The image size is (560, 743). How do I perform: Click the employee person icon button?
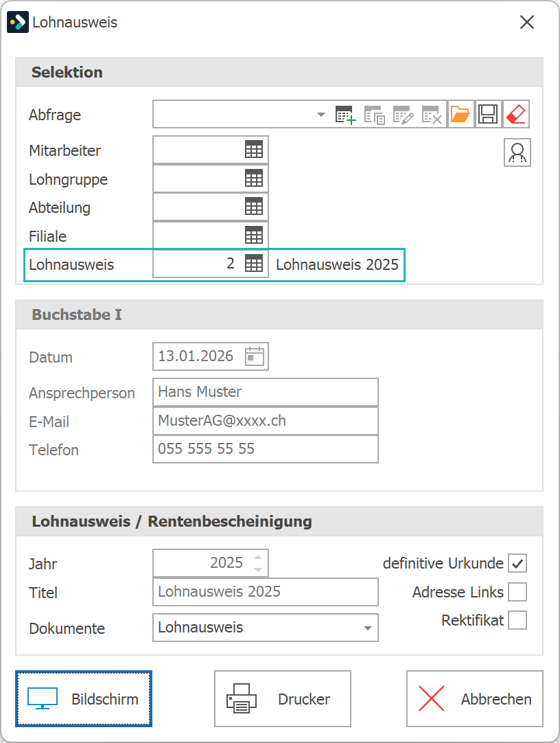click(x=517, y=152)
